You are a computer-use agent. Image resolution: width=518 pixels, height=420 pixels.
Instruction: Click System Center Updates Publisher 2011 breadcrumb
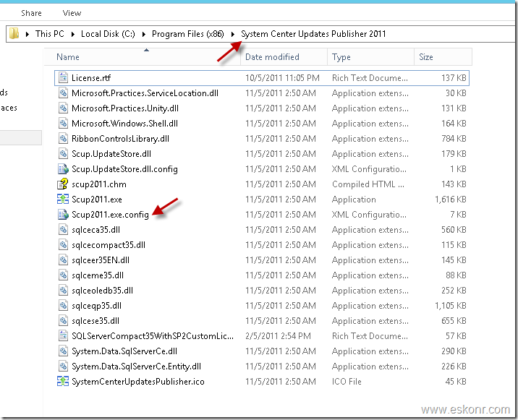(313, 34)
